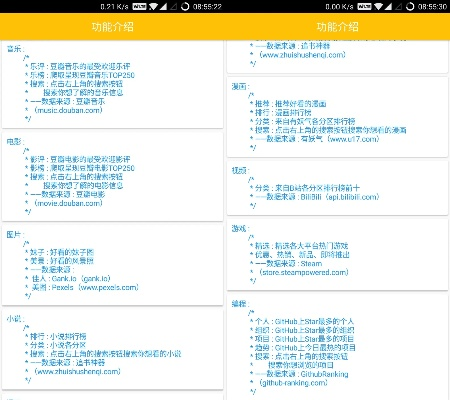The image size is (450, 400).
Task: Open the store.steampowered.com link
Action: [304, 272]
